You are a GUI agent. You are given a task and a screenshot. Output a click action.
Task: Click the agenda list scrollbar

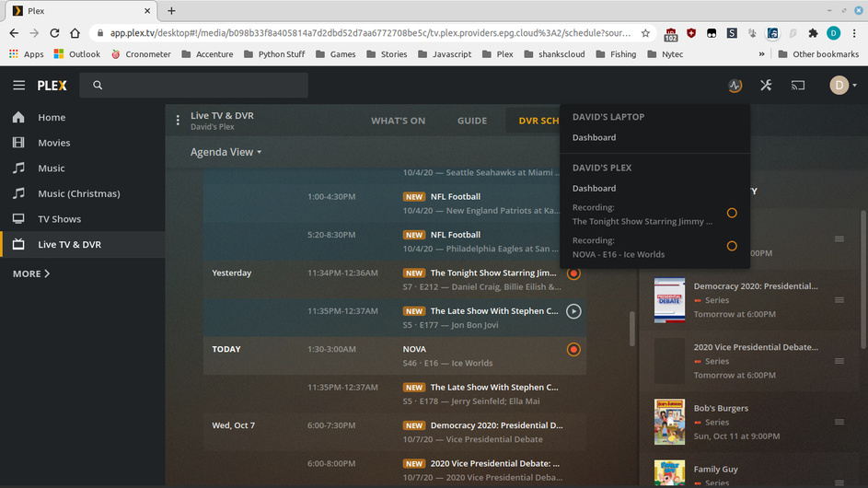(631, 329)
